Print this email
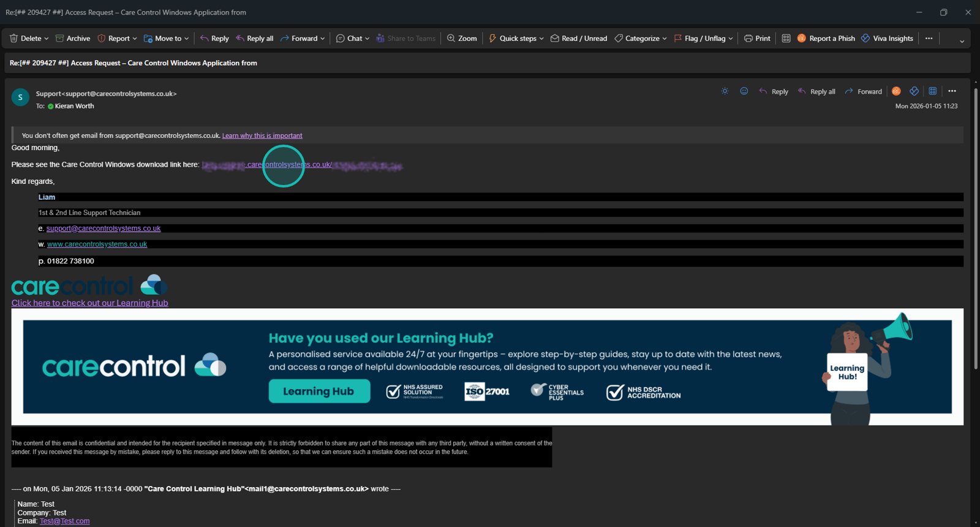 757,38
